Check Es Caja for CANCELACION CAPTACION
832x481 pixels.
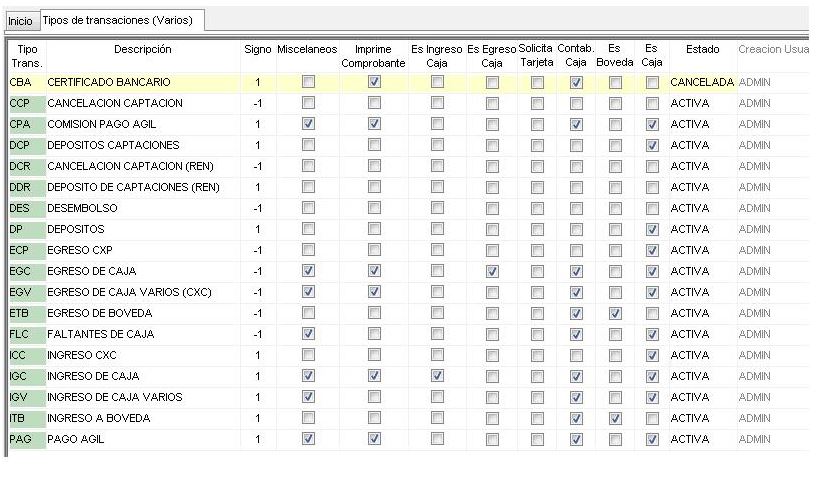(x=652, y=103)
